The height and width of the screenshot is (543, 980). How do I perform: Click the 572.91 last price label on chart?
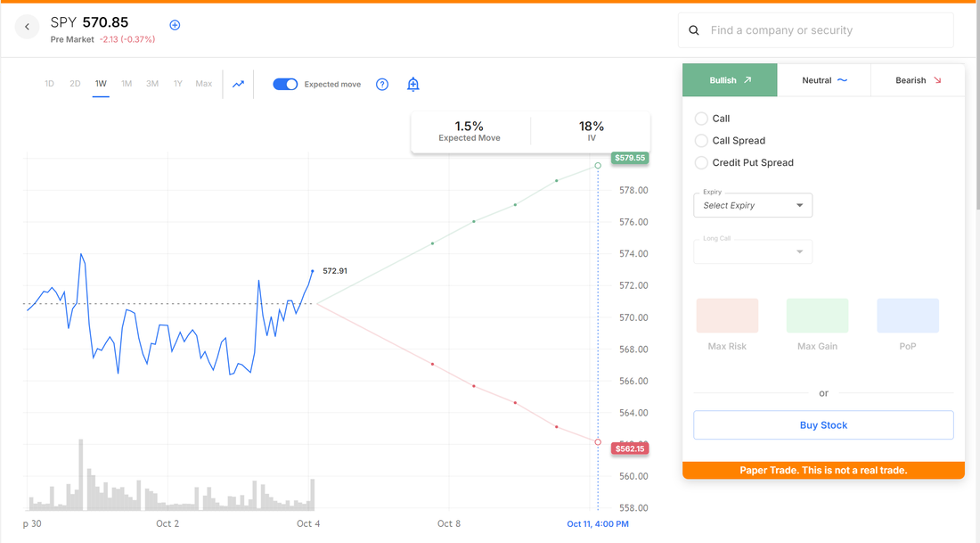(335, 271)
